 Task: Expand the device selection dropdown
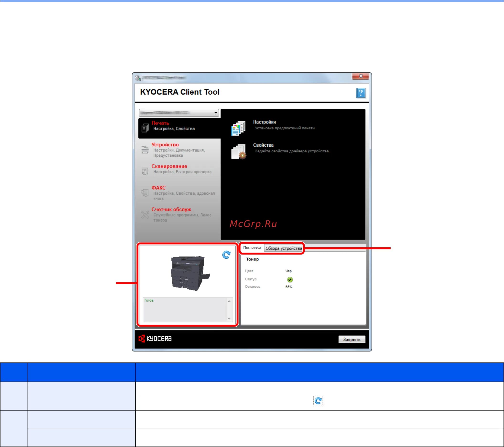click(216, 113)
